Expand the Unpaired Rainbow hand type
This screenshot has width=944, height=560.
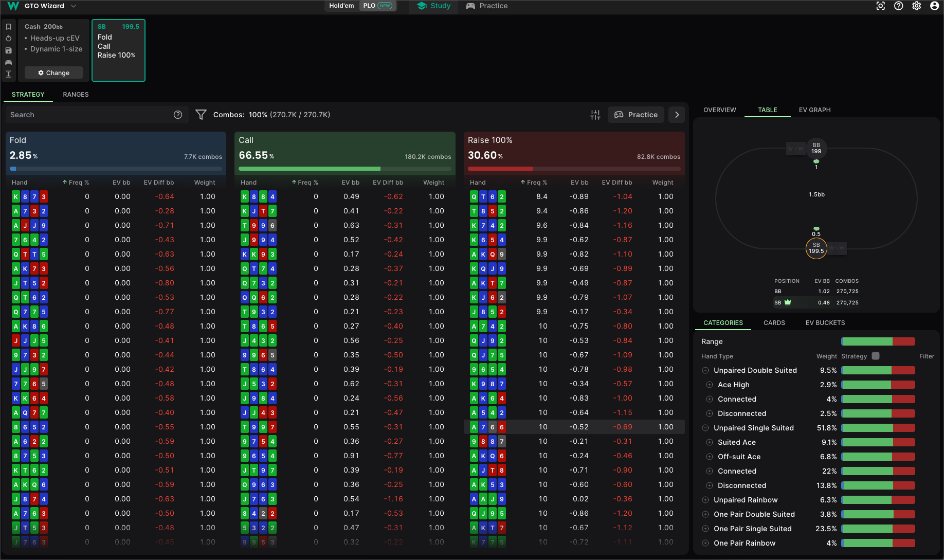(x=705, y=500)
